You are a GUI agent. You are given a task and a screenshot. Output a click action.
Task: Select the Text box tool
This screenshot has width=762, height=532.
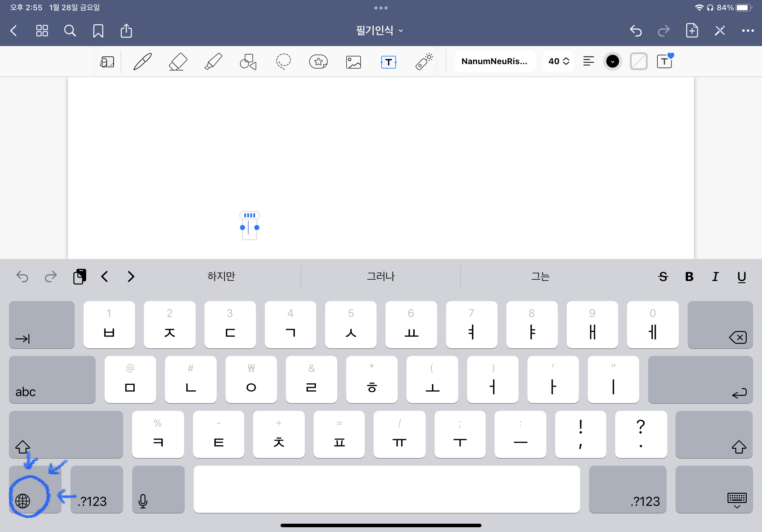389,62
